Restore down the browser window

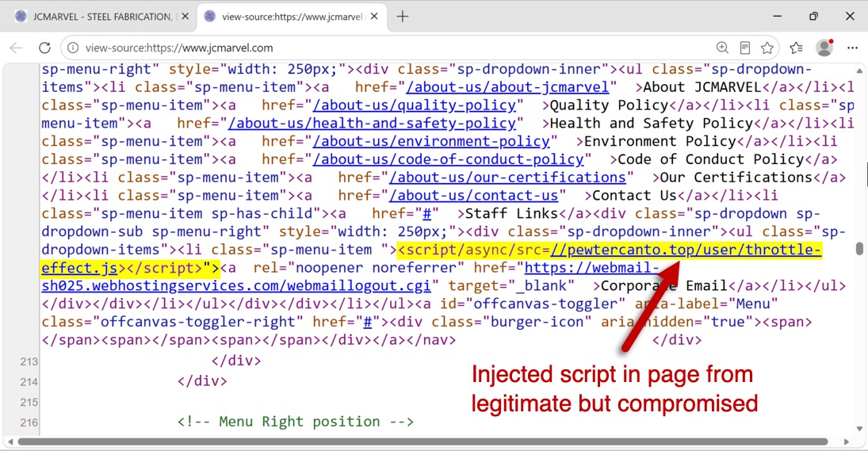pos(813,16)
